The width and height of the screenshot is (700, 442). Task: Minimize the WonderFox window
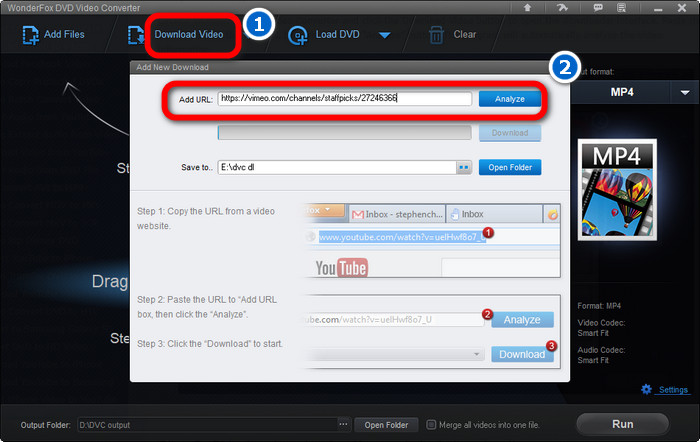click(658, 9)
